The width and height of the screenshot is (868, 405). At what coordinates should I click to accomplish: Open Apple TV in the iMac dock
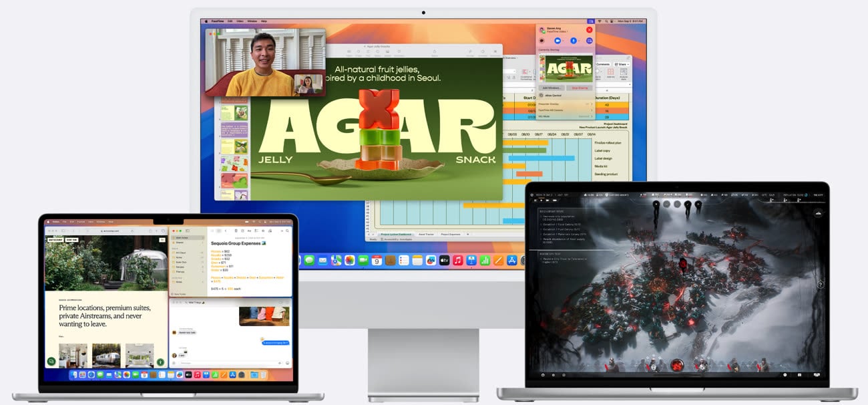445,260
